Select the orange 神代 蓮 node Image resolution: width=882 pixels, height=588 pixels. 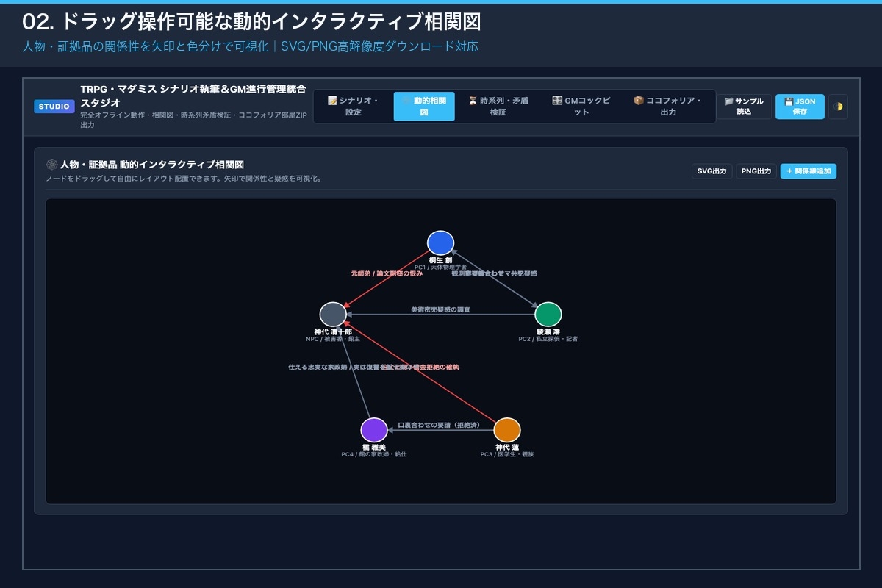coord(507,430)
